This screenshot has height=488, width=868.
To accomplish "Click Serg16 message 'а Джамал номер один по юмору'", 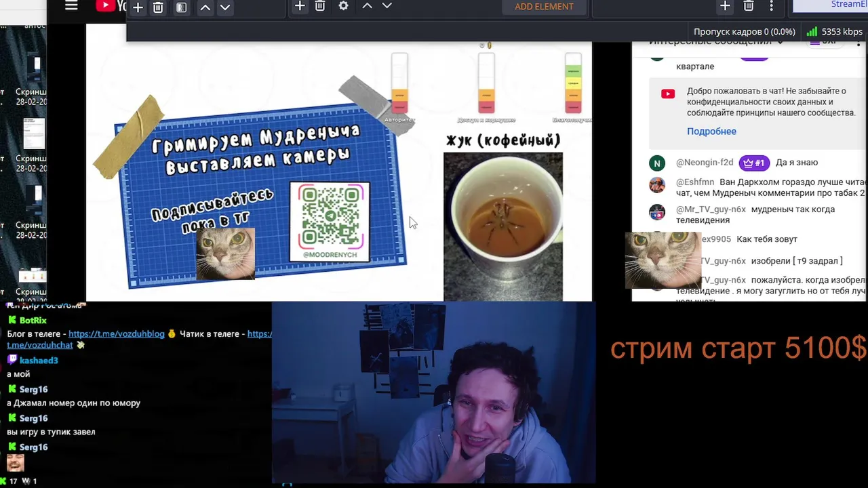I will 73,403.
